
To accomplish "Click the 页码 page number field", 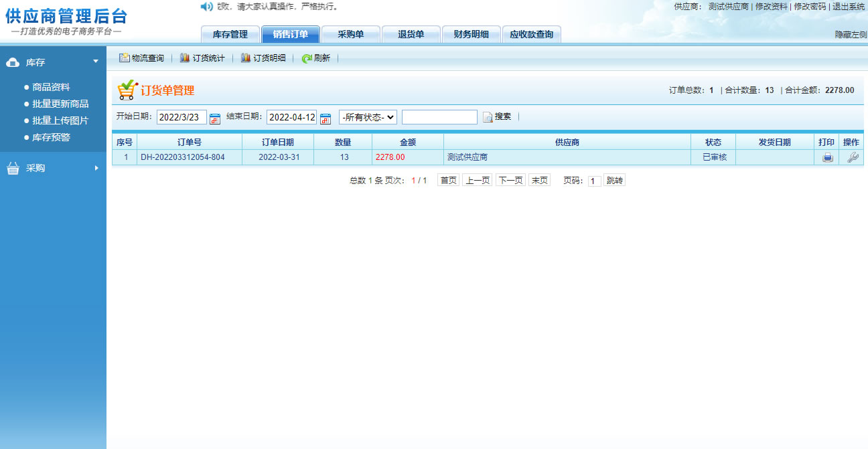I will [x=594, y=181].
